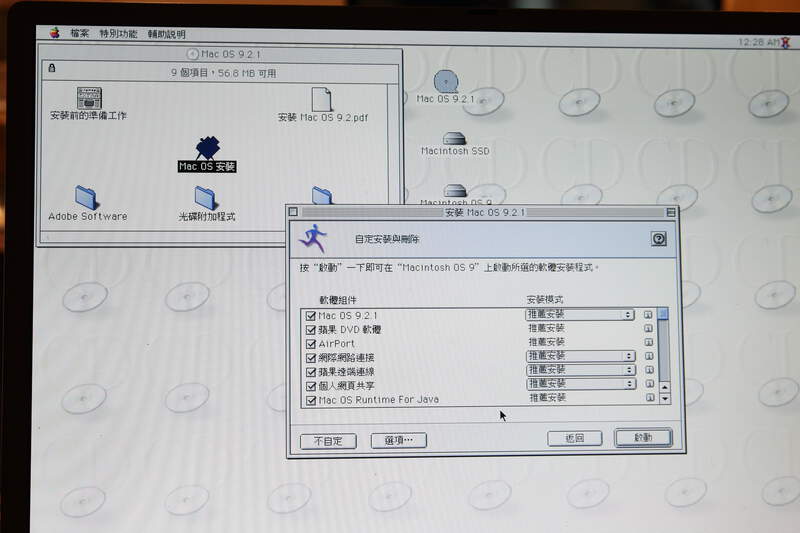Image resolution: width=800 pixels, height=533 pixels.
Task: Click the 9 個項目, 56.8 MB 可用 status text
Action: pyautogui.click(x=223, y=73)
